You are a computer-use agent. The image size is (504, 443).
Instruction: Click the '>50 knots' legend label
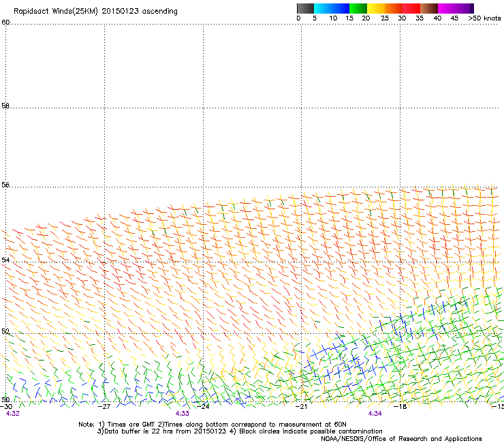[484, 18]
